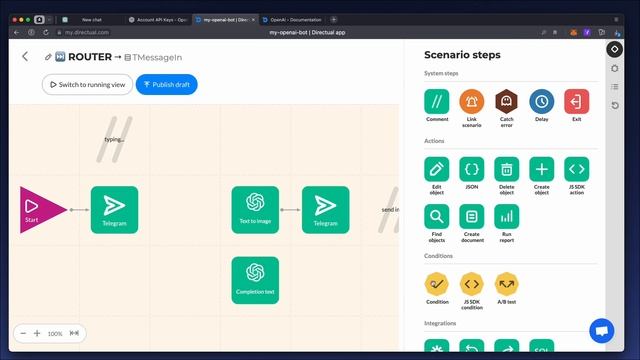Click the ROUTER scenario title

[90, 57]
